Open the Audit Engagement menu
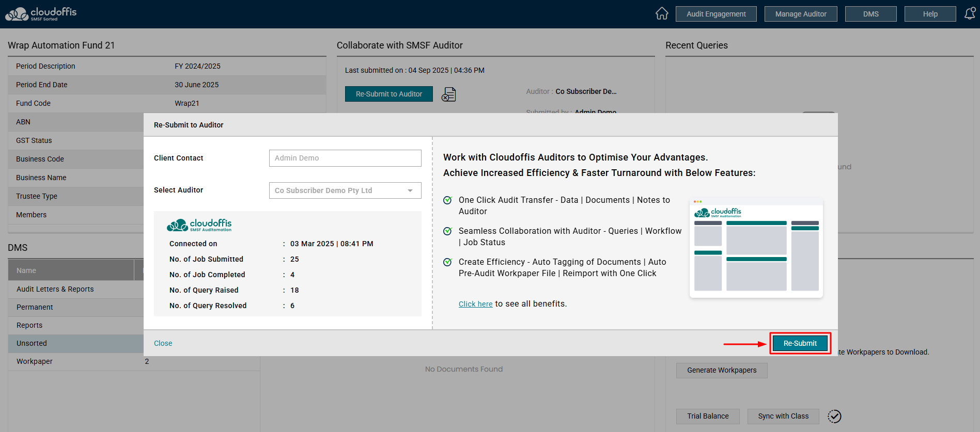The height and width of the screenshot is (432, 980). [716, 14]
